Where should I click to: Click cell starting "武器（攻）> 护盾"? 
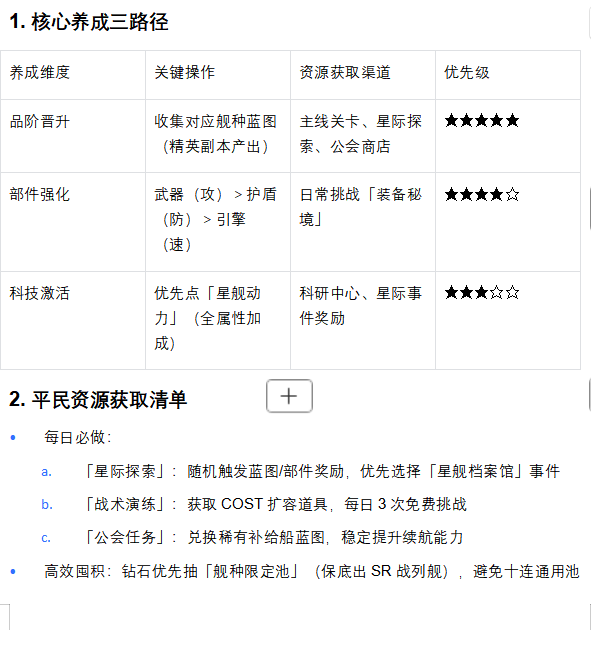tap(218, 222)
